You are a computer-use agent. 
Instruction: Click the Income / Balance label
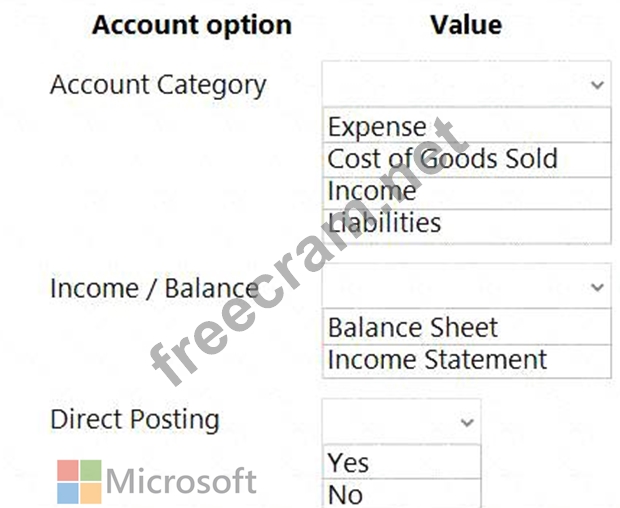click(x=154, y=289)
